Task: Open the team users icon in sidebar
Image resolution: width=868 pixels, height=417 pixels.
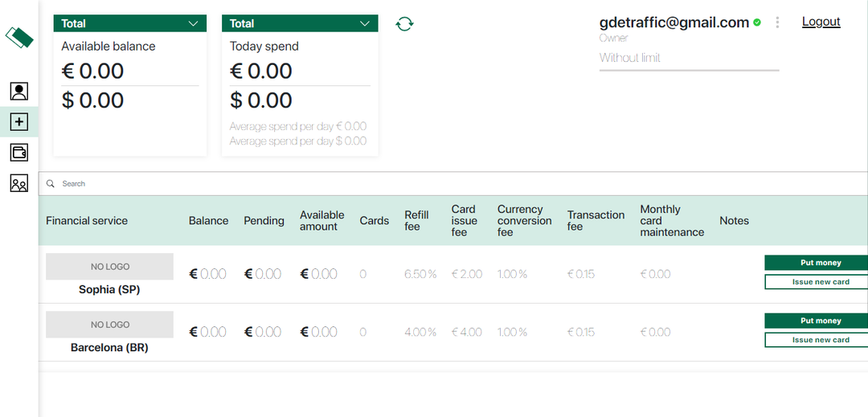Action: 19,184
